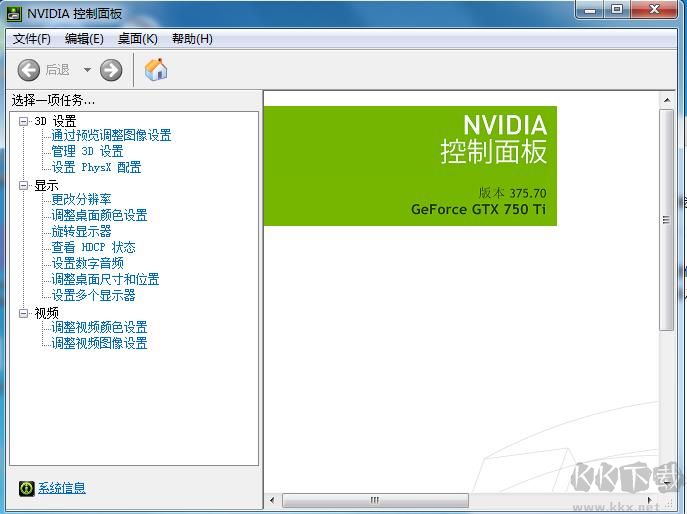687x514 pixels.
Task: Click the horizontal scrollbar right arrow
Action: tap(649, 500)
